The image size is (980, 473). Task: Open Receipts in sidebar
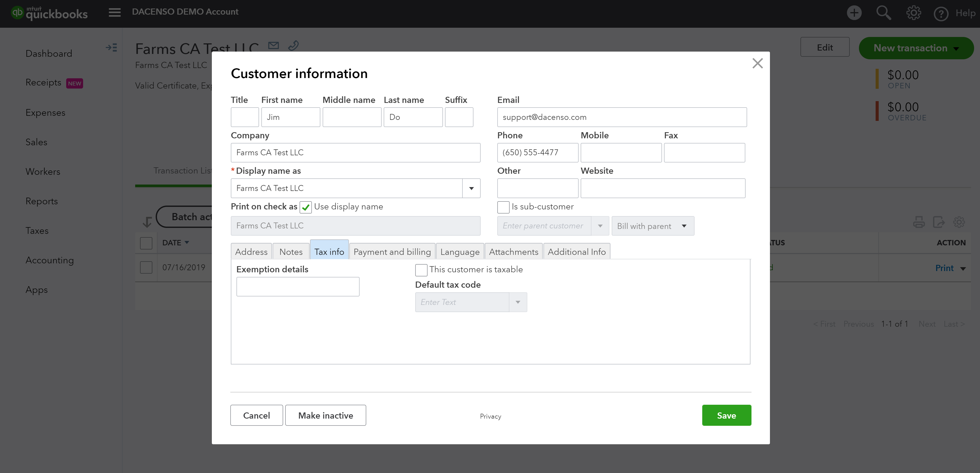coord(43,83)
